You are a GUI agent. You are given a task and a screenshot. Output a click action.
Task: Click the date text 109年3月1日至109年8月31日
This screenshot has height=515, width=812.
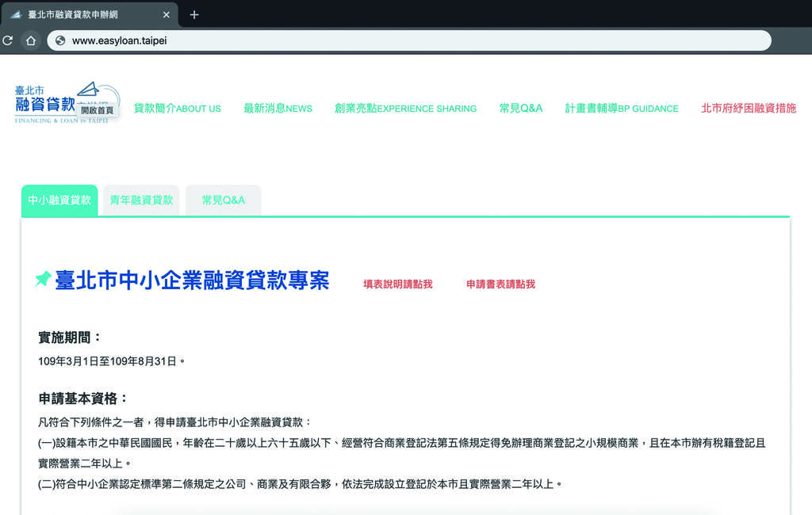111,361
